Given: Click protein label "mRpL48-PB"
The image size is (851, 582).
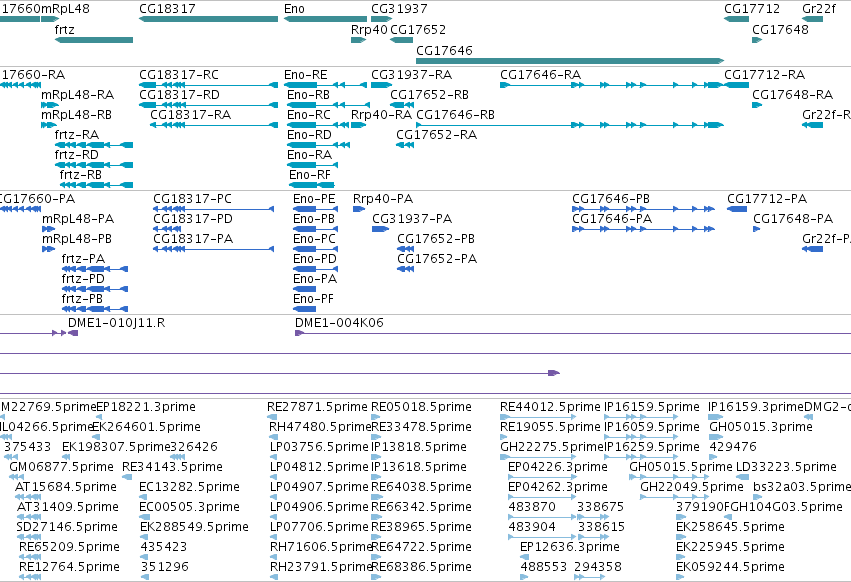Looking at the screenshot, I should click(78, 239).
